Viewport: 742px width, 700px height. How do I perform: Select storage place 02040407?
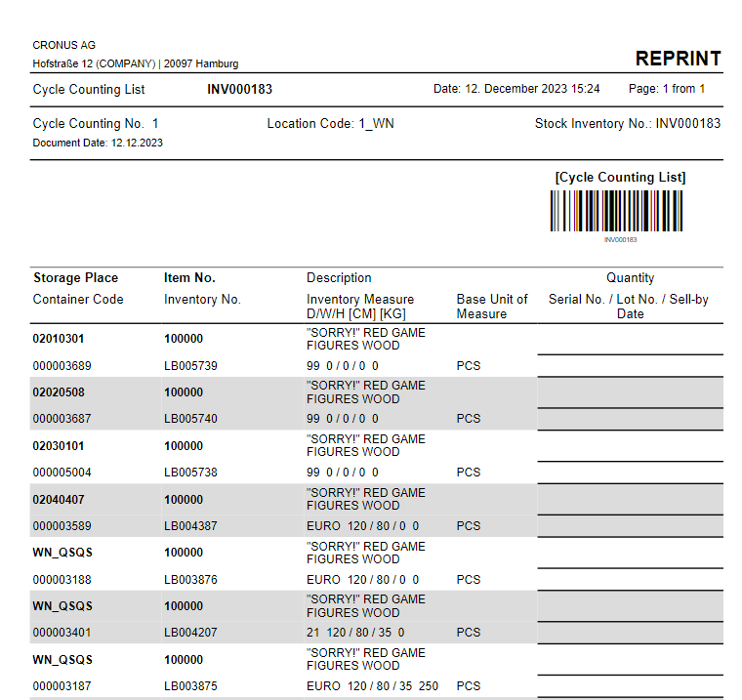[x=59, y=499]
